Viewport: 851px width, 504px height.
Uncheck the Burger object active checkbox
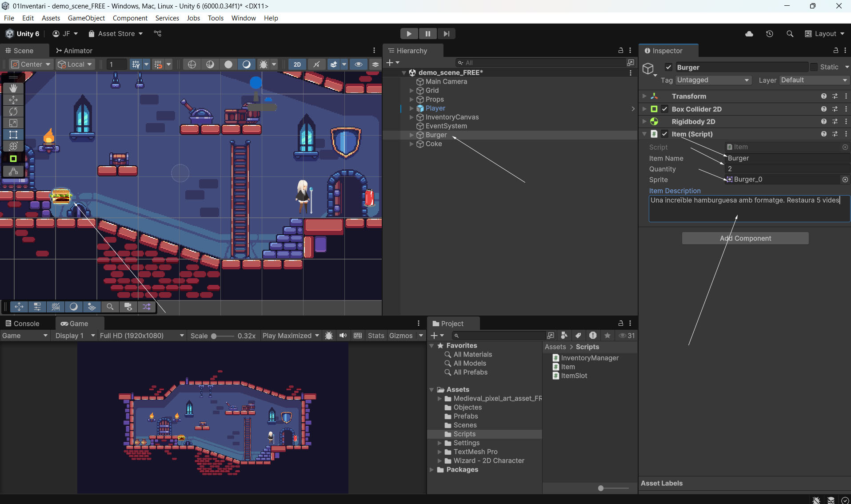tap(668, 67)
